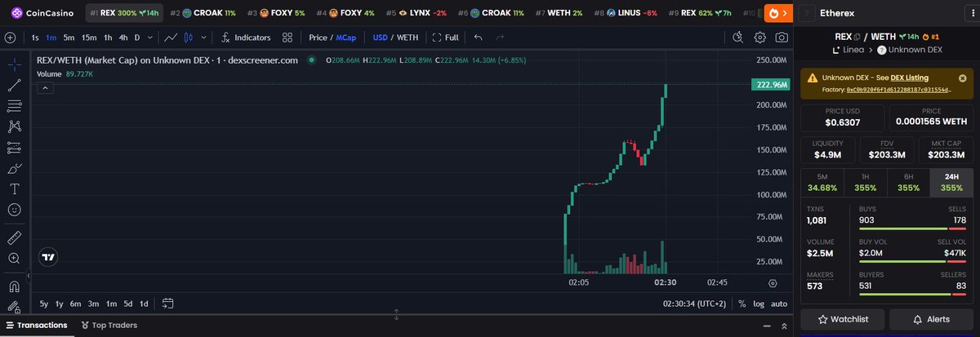980x337 pixels.
Task: Toggle the magnet mode tool
Action: pos(14,286)
